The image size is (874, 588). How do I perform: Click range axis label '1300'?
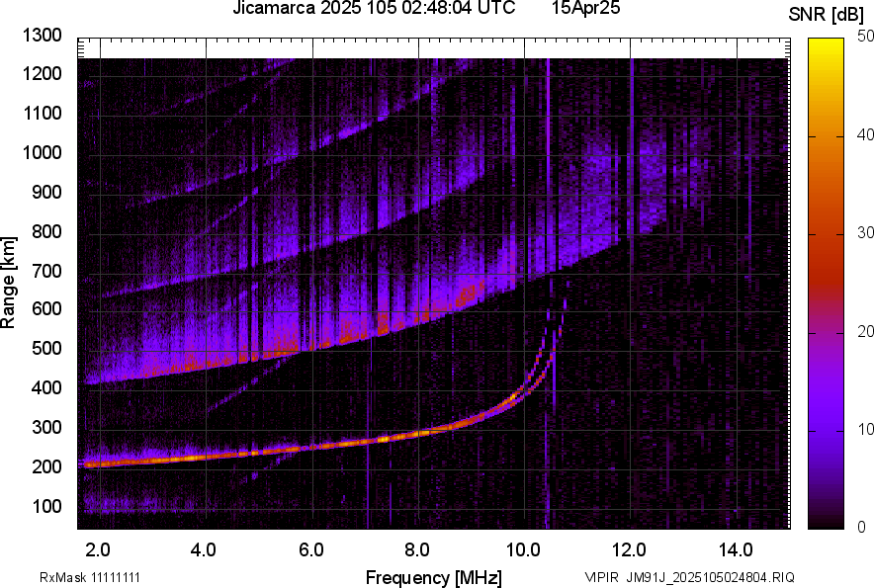tap(43, 36)
